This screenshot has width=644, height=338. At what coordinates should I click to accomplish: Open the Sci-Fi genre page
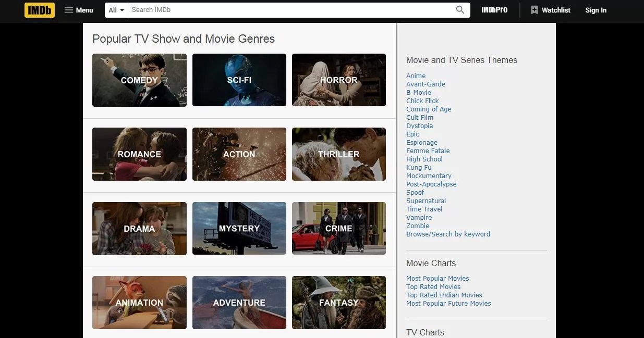(239, 80)
